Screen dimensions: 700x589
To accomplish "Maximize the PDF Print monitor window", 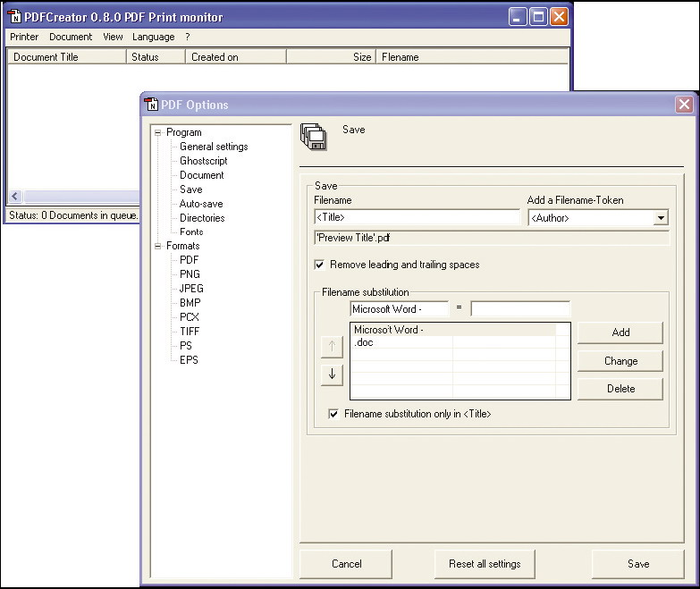I will point(538,17).
